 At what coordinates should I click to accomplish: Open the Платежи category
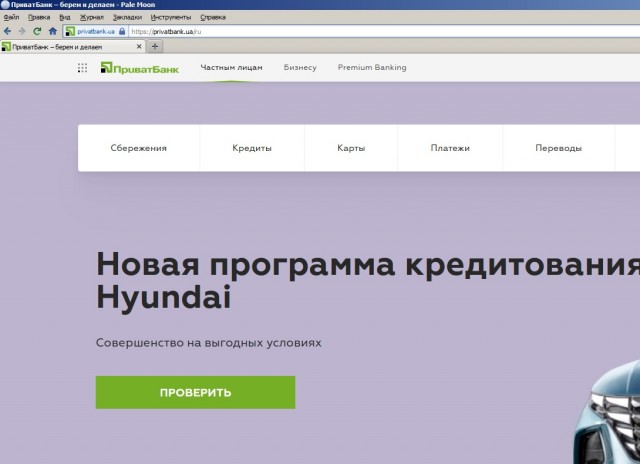(x=450, y=148)
